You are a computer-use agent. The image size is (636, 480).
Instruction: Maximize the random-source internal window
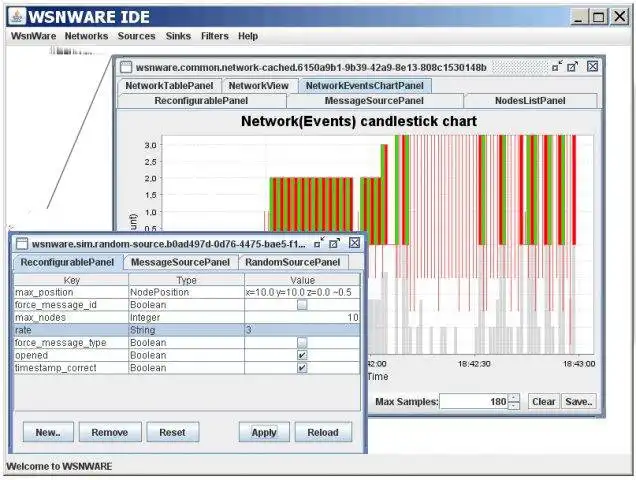point(334,243)
